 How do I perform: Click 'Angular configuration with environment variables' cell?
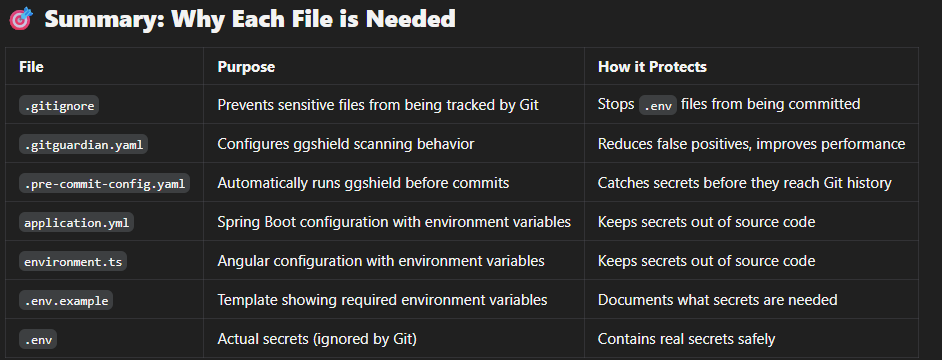tap(381, 261)
